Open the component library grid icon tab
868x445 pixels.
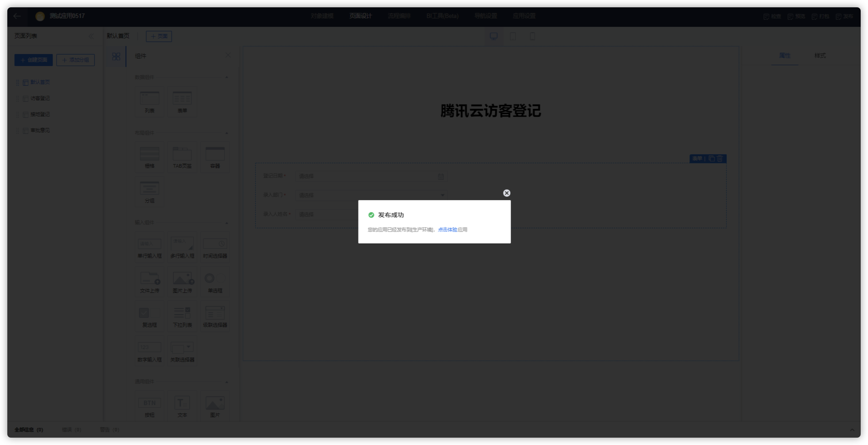(116, 56)
